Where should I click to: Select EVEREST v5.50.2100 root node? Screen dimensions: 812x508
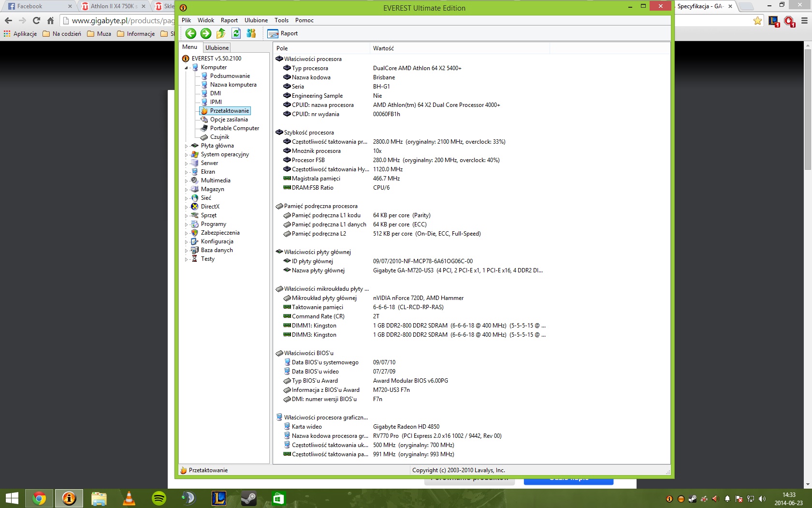216,59
